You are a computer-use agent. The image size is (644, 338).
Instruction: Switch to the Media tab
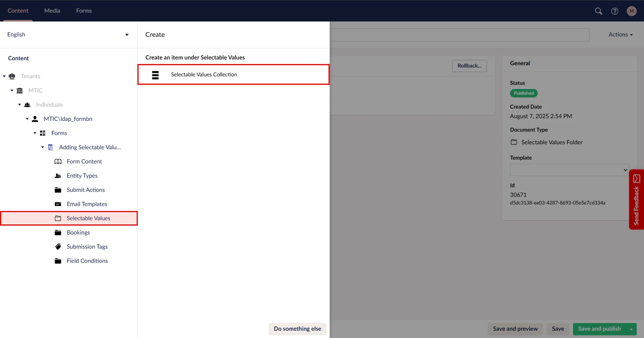52,11
